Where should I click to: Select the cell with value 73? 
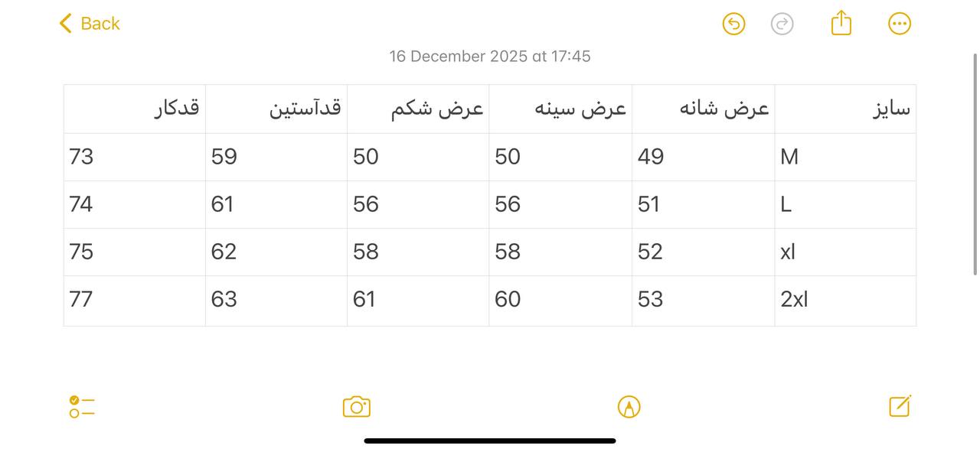point(134,156)
